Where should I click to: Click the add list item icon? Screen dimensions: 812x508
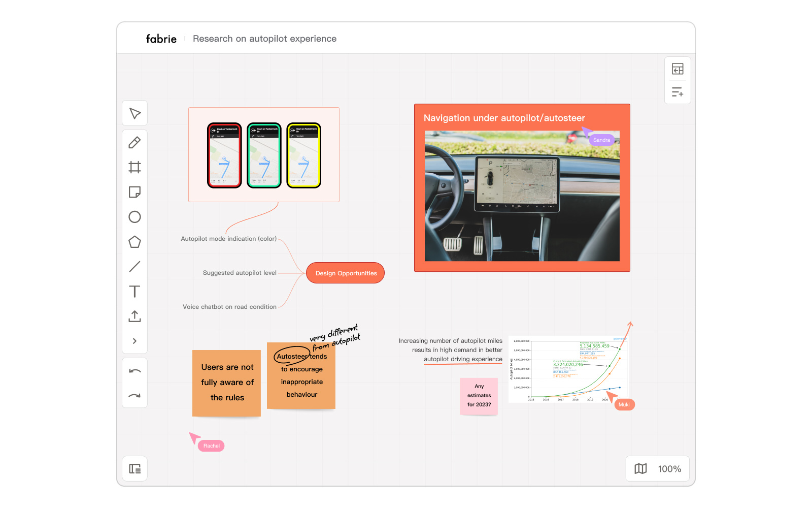[678, 92]
